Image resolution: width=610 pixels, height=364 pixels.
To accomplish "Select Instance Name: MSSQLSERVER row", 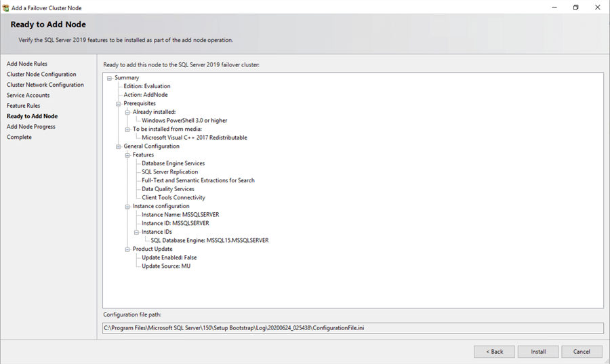I will tap(180, 215).
